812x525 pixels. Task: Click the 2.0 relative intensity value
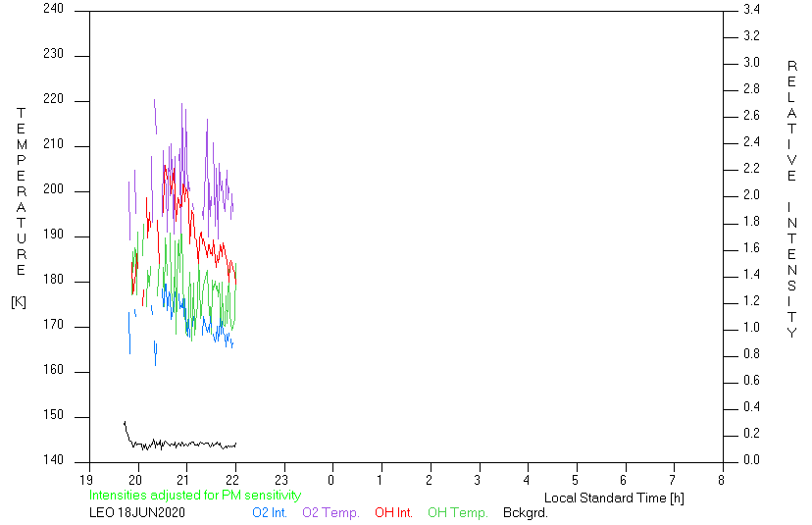(x=751, y=194)
